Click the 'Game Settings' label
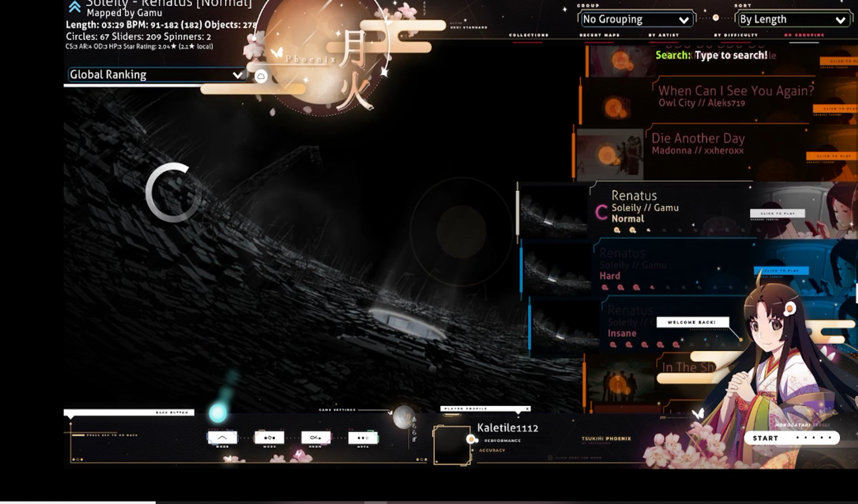 [337, 410]
